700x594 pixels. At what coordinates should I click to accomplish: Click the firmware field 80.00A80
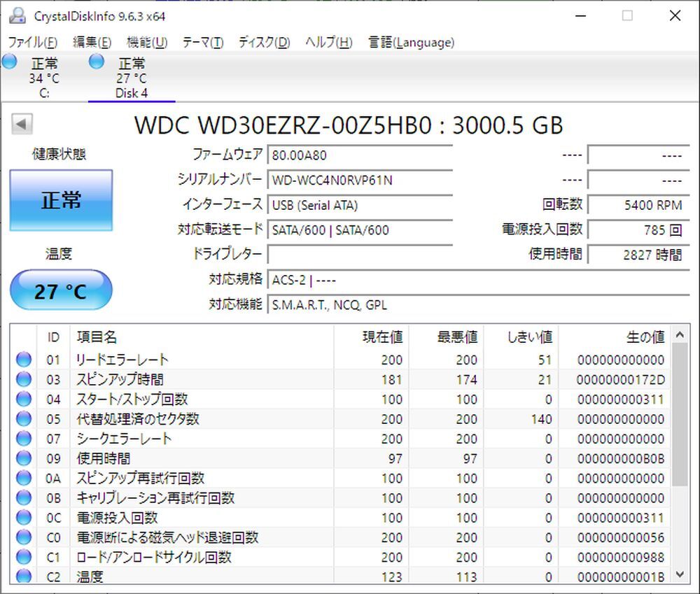pos(360,155)
